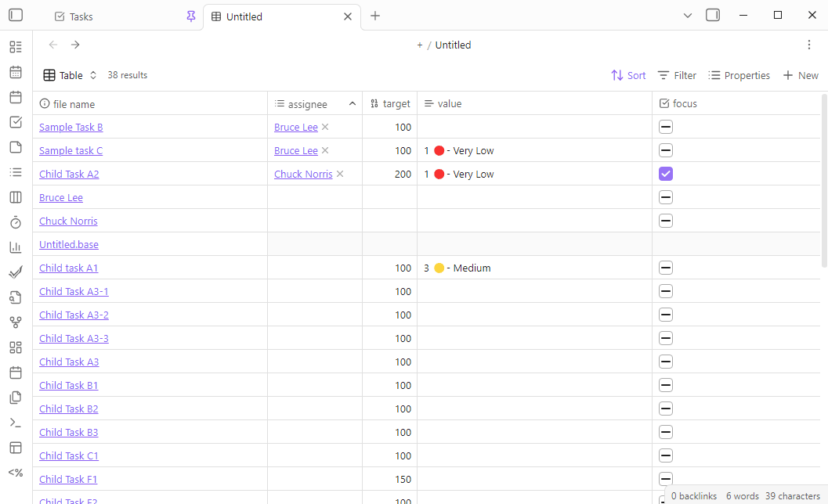Toggle focus on Child task A1 row
This screenshot has height=504, width=828.
665,267
